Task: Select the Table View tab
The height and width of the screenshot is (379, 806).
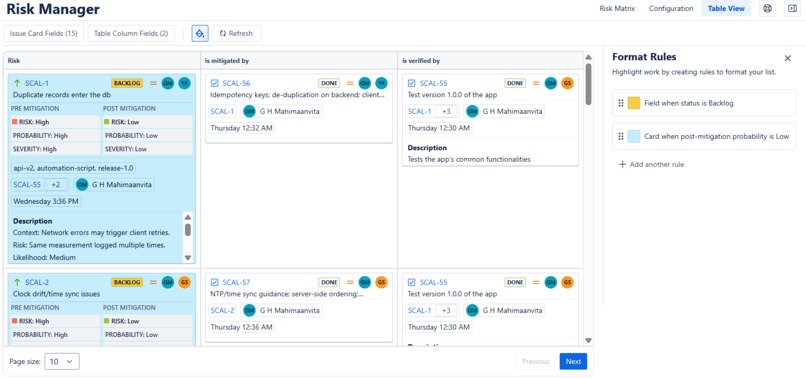Action: pyautogui.click(x=726, y=8)
